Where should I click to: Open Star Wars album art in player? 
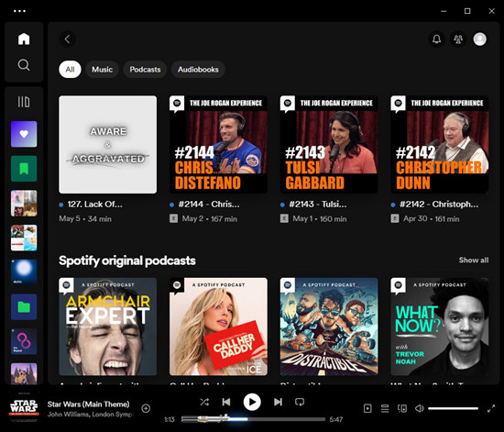click(x=24, y=407)
